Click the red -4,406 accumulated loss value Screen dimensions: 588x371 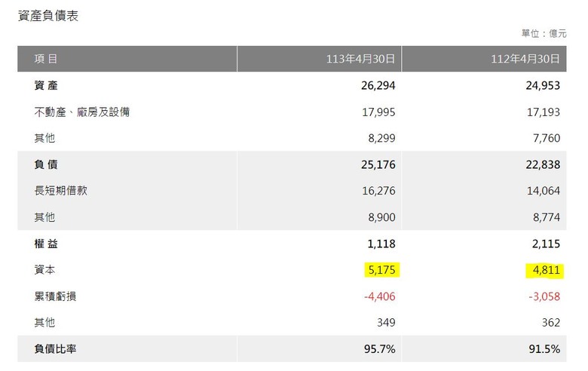[x=379, y=296]
